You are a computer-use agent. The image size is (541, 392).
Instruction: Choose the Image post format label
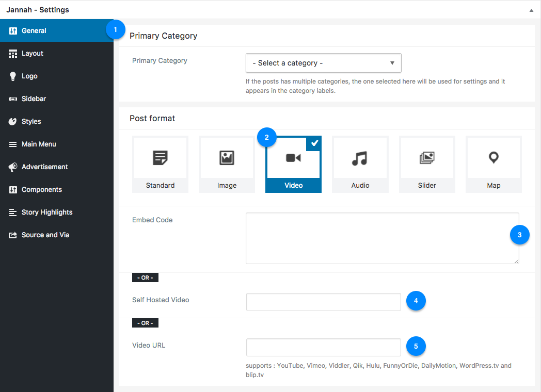click(227, 186)
